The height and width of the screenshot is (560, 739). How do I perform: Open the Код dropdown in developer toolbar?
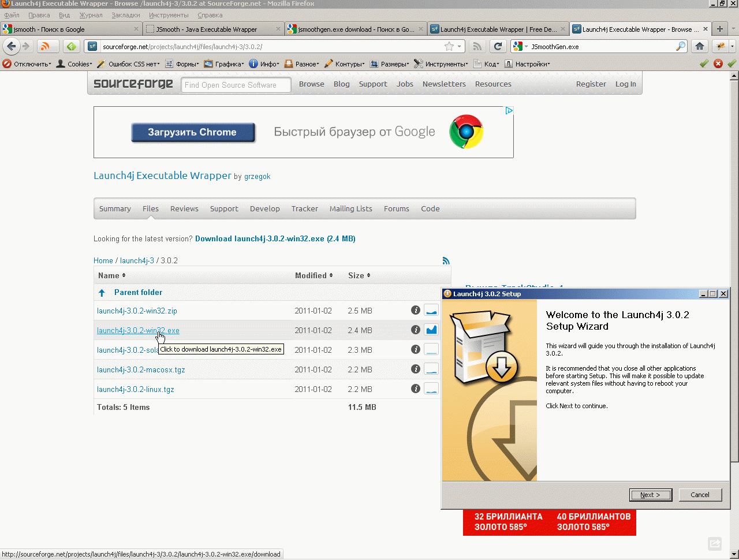point(486,64)
